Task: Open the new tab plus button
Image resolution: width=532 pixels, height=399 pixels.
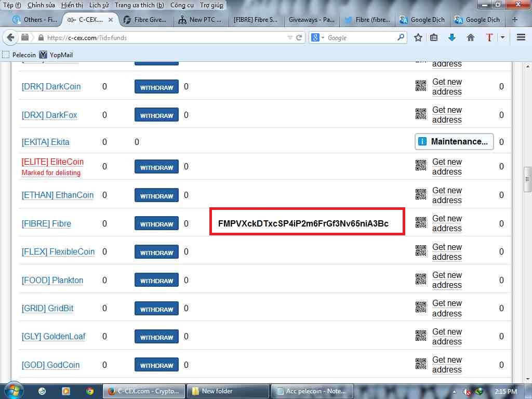Action: (x=515, y=20)
